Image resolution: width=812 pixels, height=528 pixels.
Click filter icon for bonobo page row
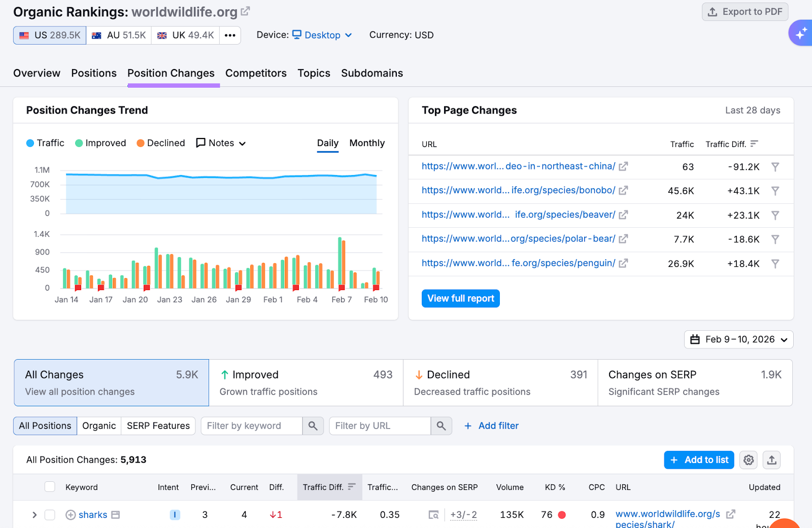(775, 191)
